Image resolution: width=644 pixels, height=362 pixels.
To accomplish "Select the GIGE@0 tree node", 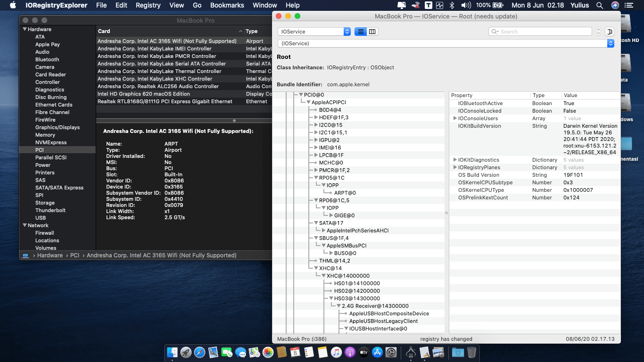I will tap(345, 215).
